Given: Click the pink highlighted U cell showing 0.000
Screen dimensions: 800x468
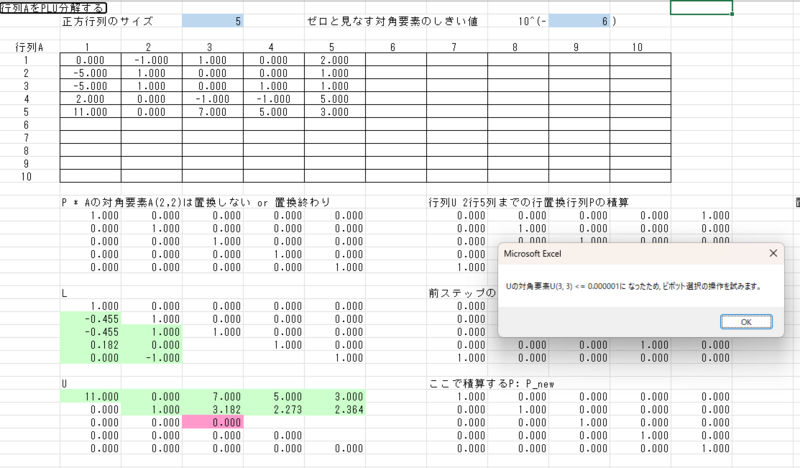Looking at the screenshot, I should tap(212, 423).
